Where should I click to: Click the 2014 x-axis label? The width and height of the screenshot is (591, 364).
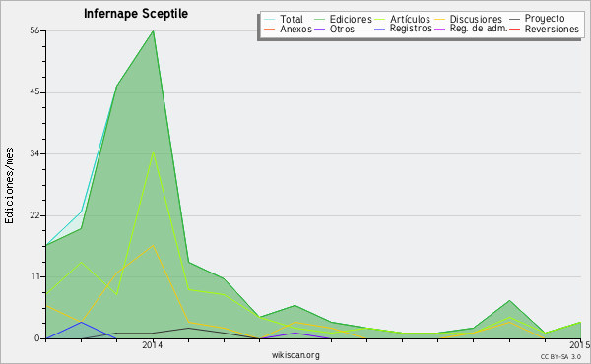tap(153, 345)
